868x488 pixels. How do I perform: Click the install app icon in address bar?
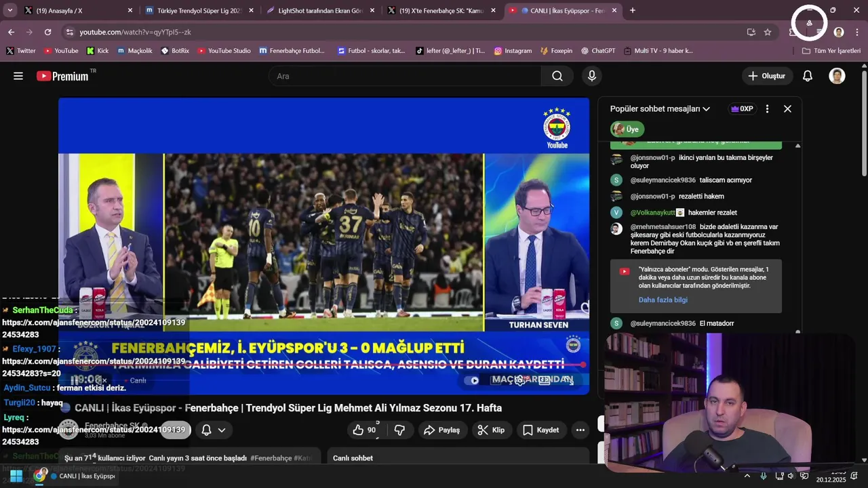(751, 32)
